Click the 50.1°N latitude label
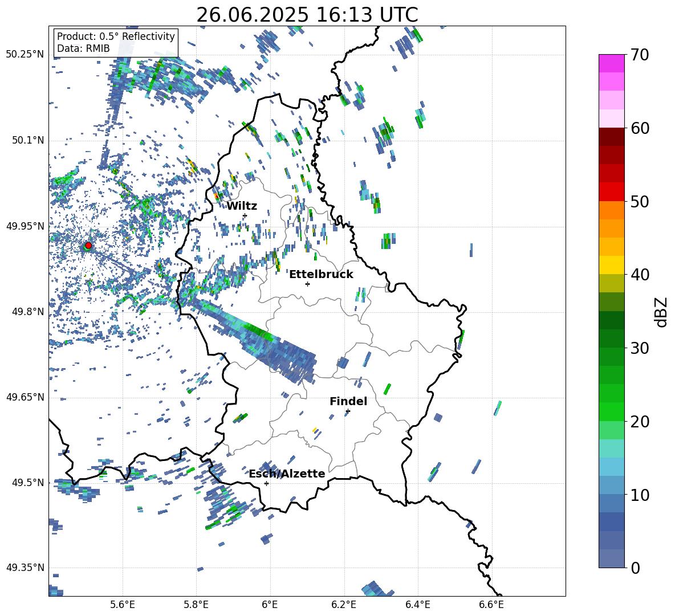675x616 pixels. (27, 140)
